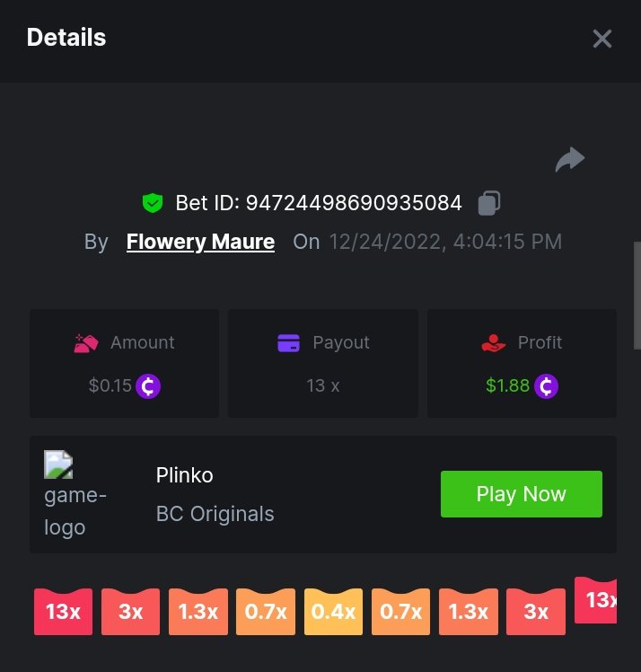This screenshot has width=641, height=672.
Task: Copy the Bet ID with copy icon
Action: pyautogui.click(x=489, y=203)
